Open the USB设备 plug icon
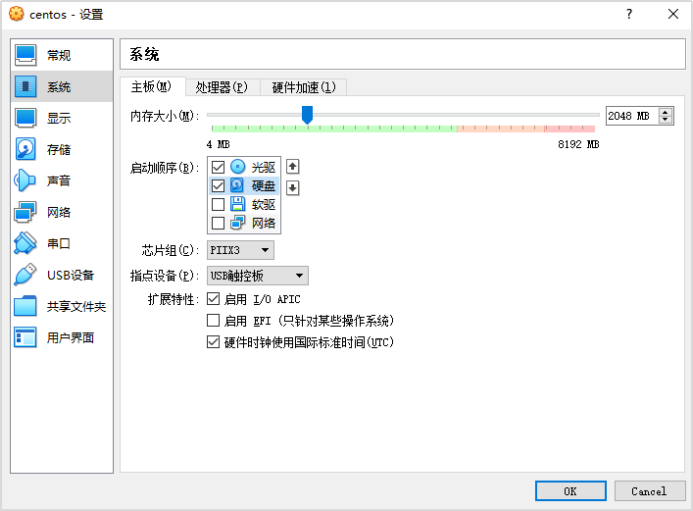The height and width of the screenshot is (511, 693). coord(25,275)
